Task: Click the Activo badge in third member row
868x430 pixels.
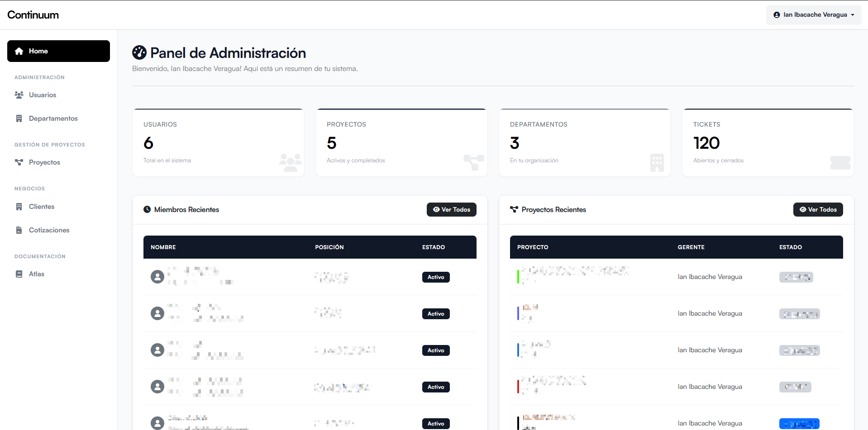Action: tap(436, 350)
